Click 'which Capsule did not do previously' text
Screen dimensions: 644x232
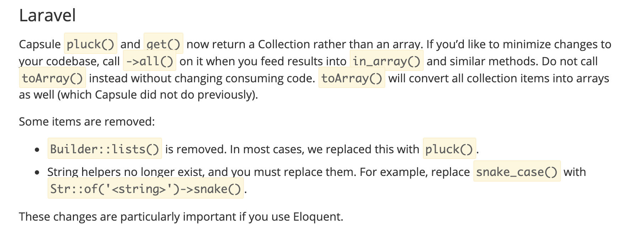(x=156, y=95)
